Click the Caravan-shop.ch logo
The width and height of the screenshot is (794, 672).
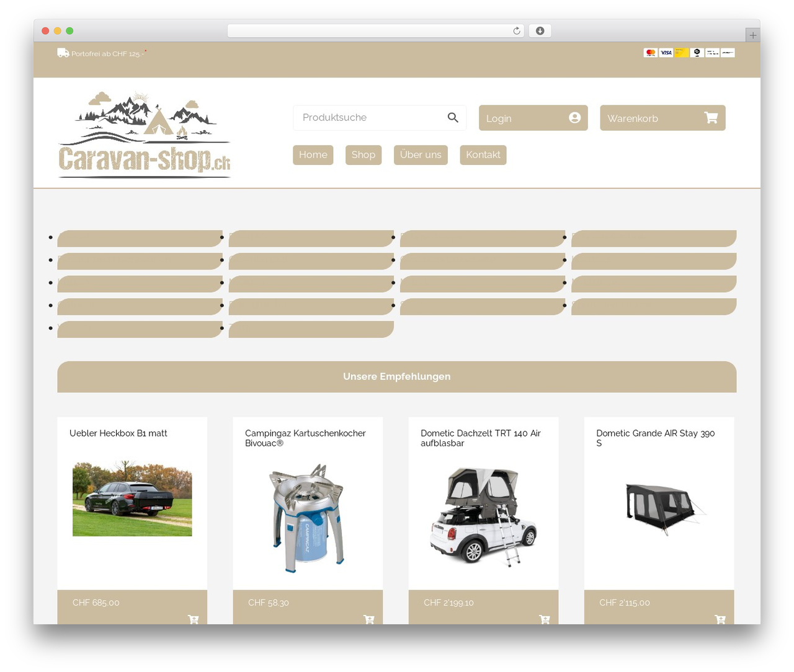tap(145, 135)
